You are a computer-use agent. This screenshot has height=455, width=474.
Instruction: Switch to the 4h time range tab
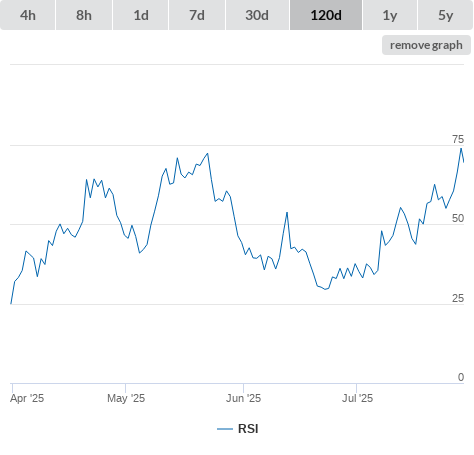(28, 15)
